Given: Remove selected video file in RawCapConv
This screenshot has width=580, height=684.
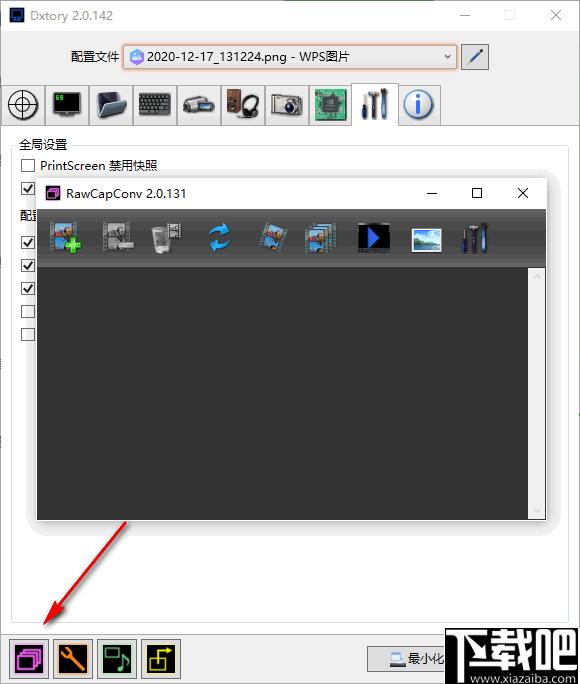Looking at the screenshot, I should tap(118, 238).
